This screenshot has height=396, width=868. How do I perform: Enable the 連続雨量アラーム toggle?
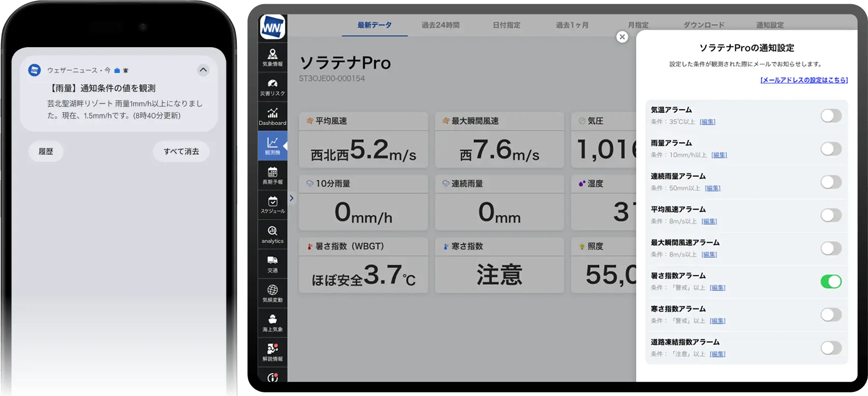pos(831,182)
